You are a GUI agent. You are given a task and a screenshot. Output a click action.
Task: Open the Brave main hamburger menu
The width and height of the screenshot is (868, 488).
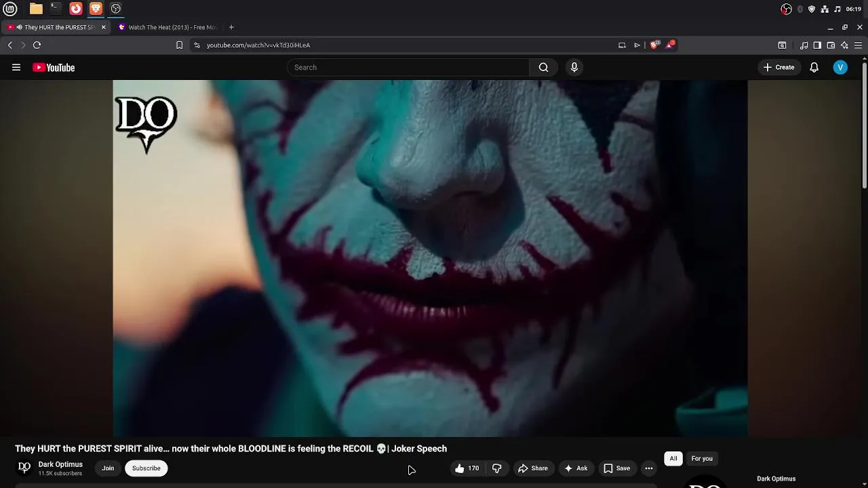[858, 45]
